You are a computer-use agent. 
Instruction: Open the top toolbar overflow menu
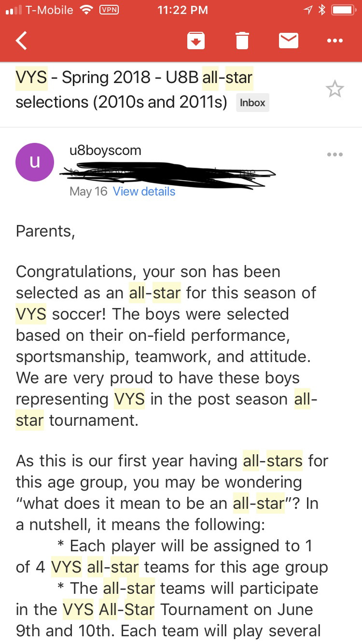click(334, 41)
